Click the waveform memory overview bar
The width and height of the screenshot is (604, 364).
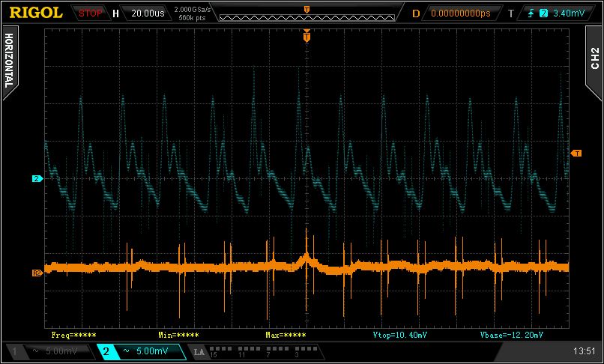(307, 17)
